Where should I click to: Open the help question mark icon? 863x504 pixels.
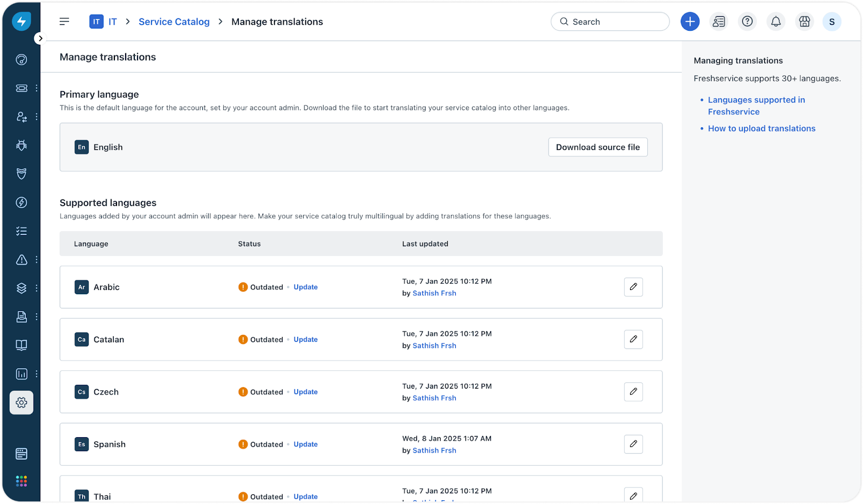coord(747,22)
